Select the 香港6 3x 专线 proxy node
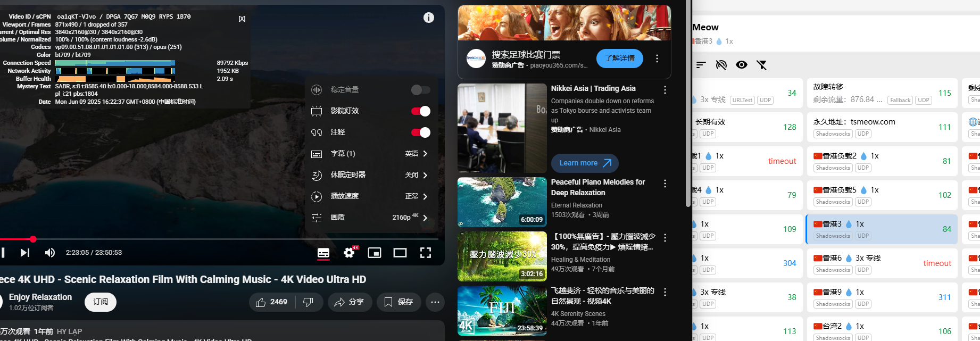This screenshot has width=980, height=341. [x=882, y=263]
